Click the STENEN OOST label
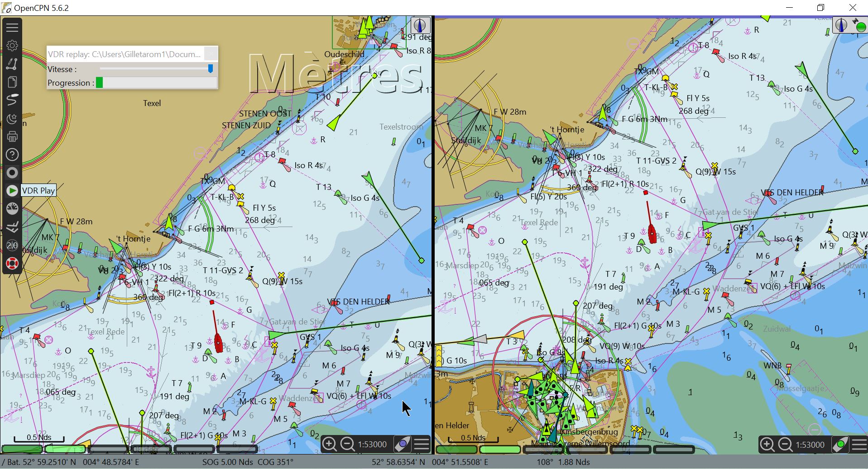Viewport: 868px width, 469px height. pos(265,114)
